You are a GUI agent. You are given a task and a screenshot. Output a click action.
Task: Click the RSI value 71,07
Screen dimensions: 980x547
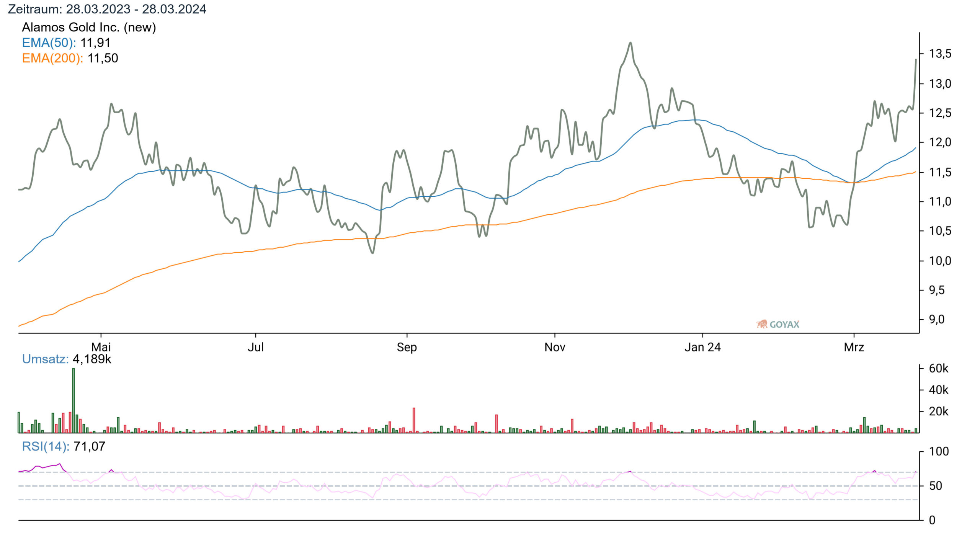[x=89, y=446]
